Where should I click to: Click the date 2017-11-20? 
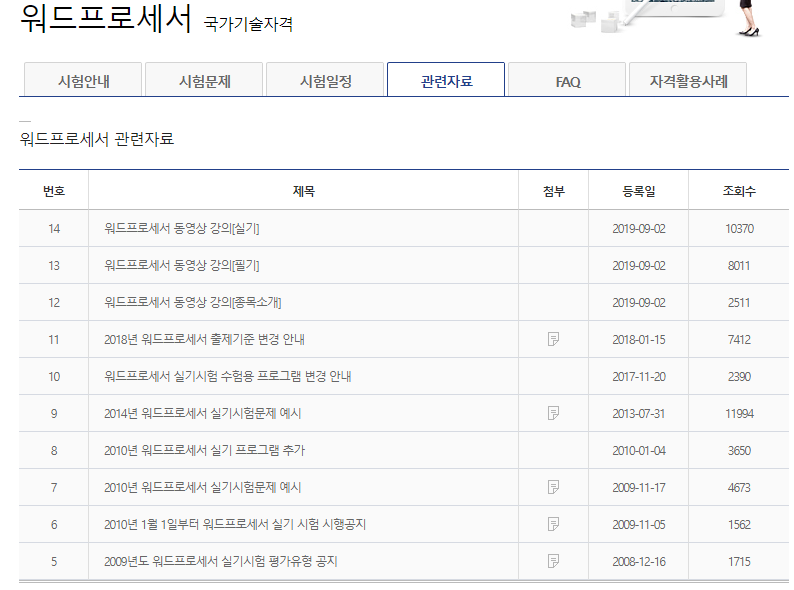[639, 377]
